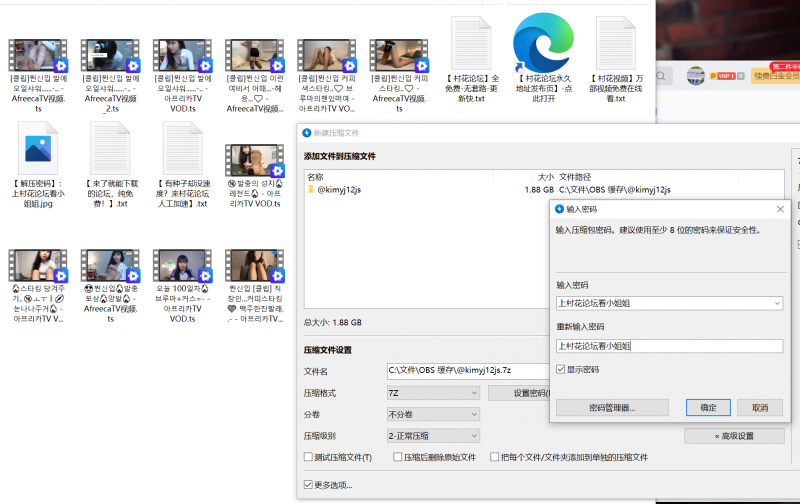This screenshot has height=504, width=800.
Task: Uncheck the 显示密码 checkbox
Action: point(561,369)
